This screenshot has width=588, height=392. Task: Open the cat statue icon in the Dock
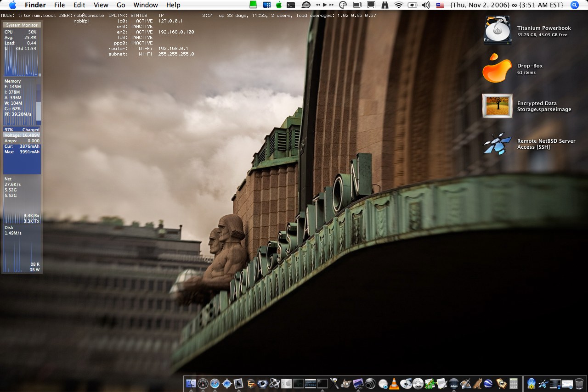coord(477,384)
